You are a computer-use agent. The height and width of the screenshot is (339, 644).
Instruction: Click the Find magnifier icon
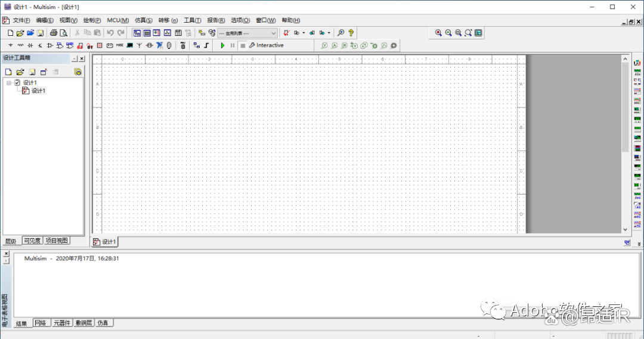pyautogui.click(x=340, y=33)
